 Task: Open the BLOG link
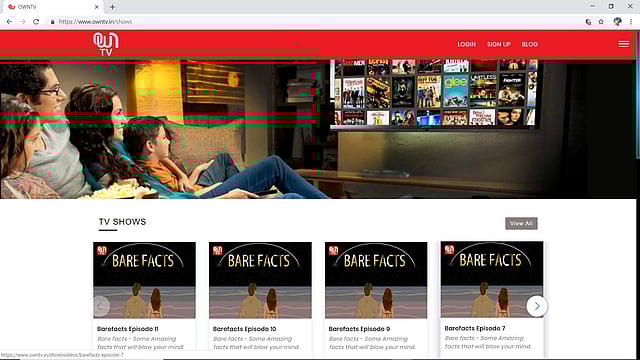tap(529, 44)
